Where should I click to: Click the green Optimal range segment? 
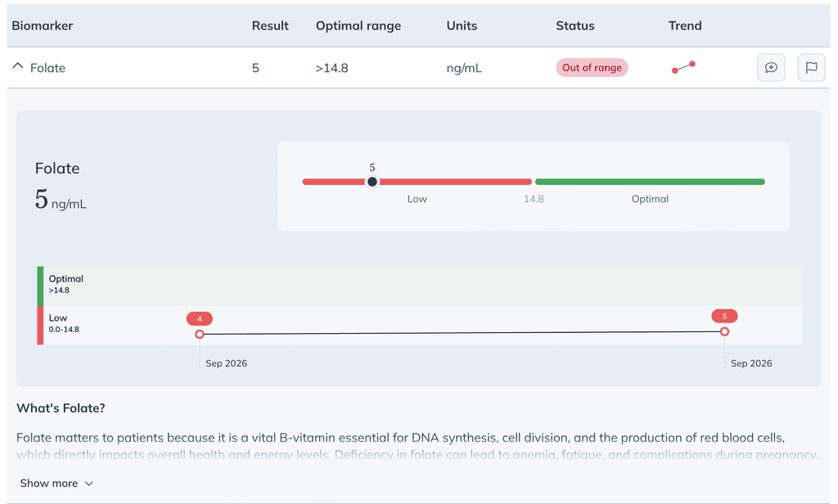tap(650, 182)
